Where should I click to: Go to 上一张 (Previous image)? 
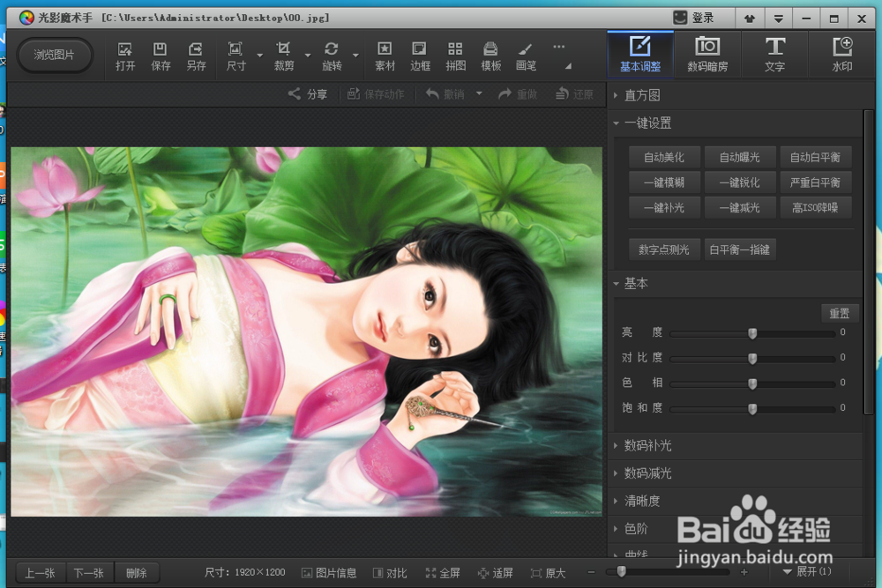pyautogui.click(x=40, y=573)
